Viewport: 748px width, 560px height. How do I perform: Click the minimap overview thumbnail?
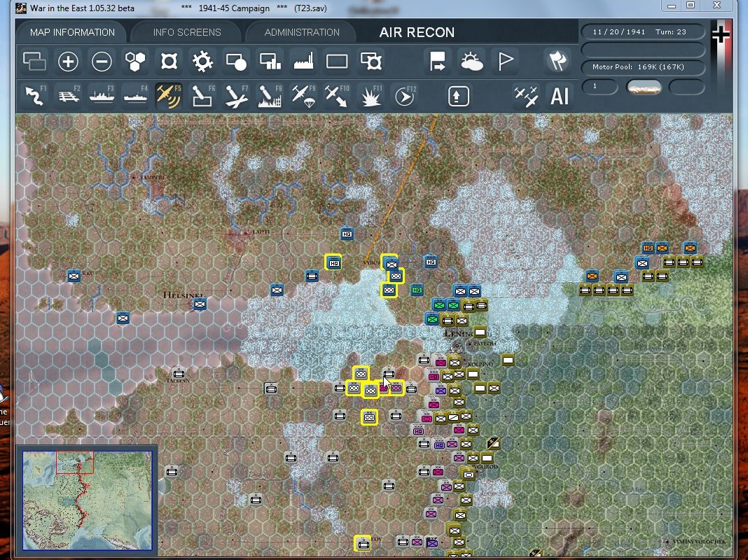pos(88,500)
